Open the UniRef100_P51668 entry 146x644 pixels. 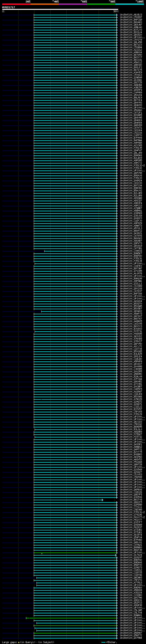click(131, 462)
